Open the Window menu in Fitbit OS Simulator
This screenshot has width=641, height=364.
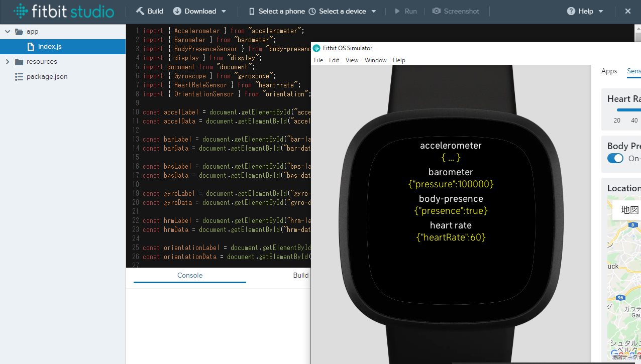[x=376, y=60]
